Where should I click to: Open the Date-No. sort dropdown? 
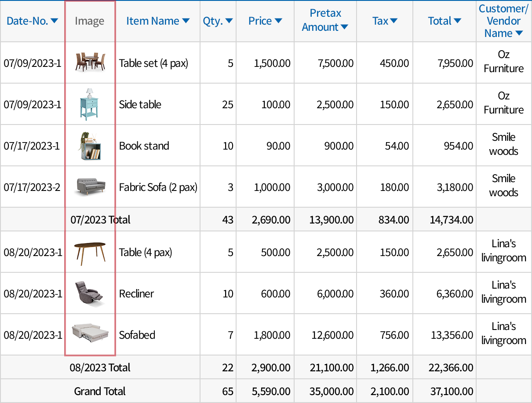pyautogui.click(x=55, y=21)
